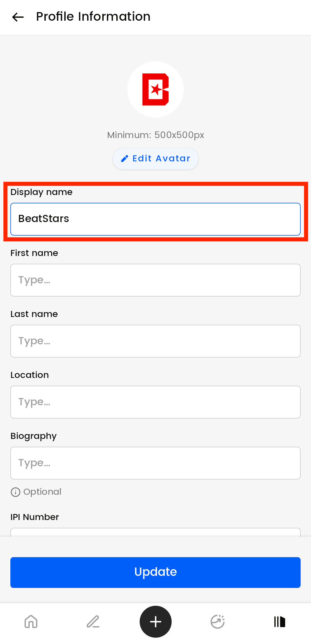This screenshot has width=311, height=644.
Task: Click into the First name field
Action: (155, 280)
